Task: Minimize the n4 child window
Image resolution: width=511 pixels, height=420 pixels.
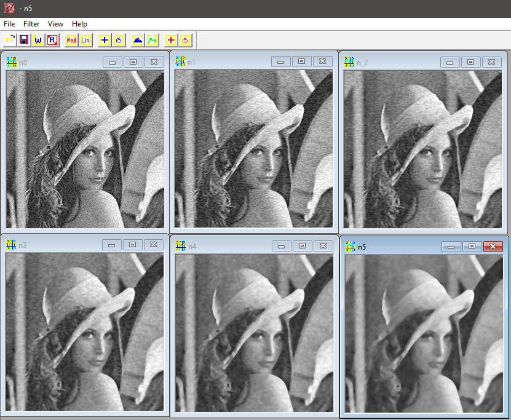Action: tap(281, 246)
